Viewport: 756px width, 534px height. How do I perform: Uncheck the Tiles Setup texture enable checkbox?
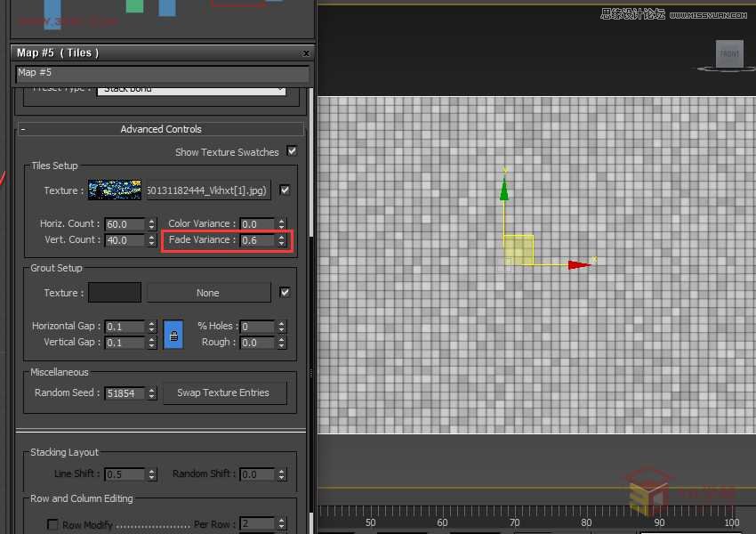(285, 190)
